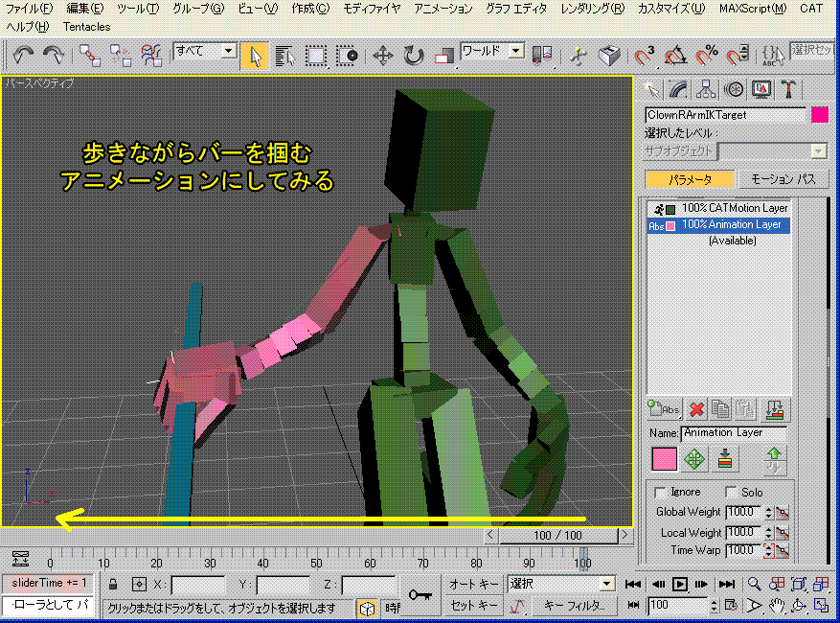Open the レンダリング(R) menu
This screenshot has height=623, width=840.
click(x=593, y=9)
